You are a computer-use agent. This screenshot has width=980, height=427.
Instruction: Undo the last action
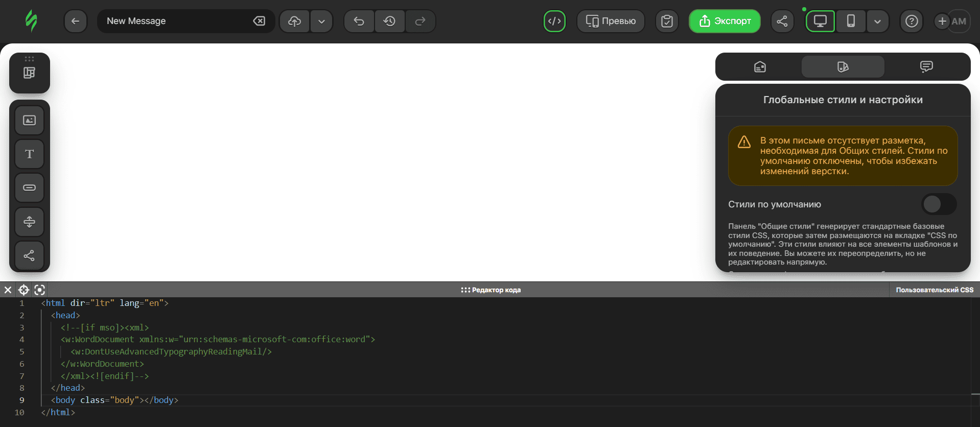(x=359, y=21)
